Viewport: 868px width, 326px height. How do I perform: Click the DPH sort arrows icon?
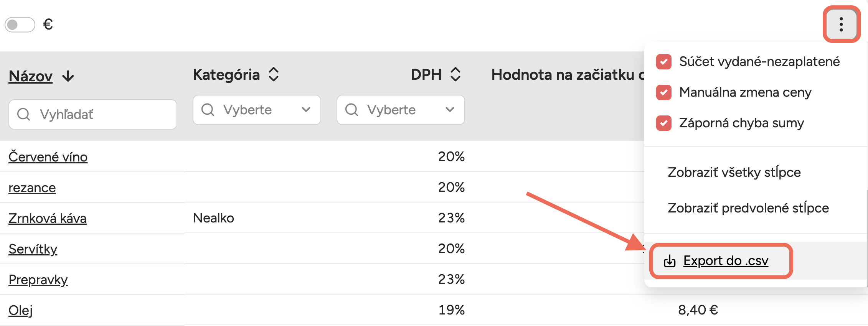(455, 74)
